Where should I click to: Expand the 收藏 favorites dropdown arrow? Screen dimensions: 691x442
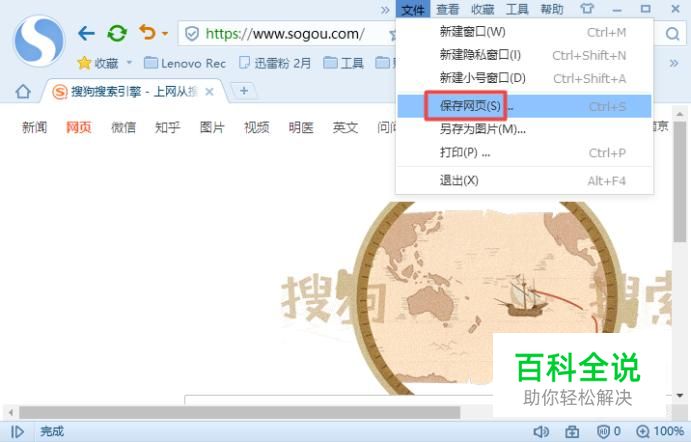click(x=129, y=63)
